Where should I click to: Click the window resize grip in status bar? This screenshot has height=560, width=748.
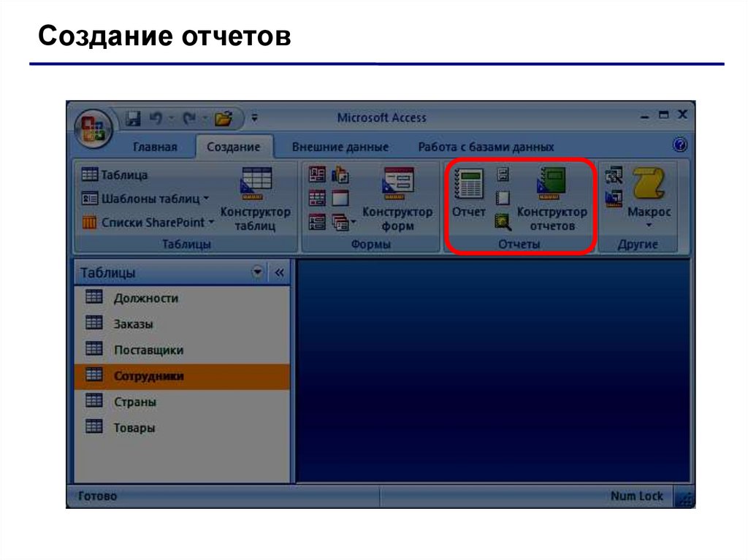[x=686, y=498]
